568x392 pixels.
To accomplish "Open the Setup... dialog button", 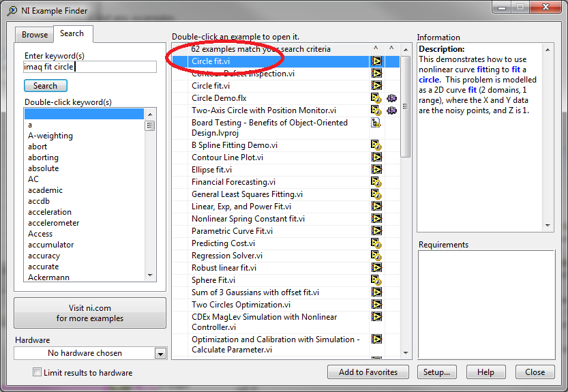I will [x=436, y=372].
